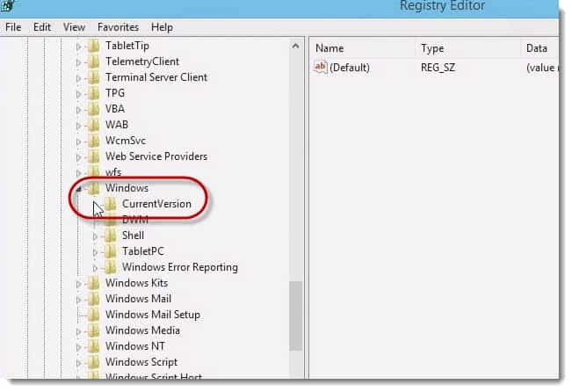Click the (Default) string value icon
Image resolution: width=572 pixels, height=392 pixels.
click(321, 67)
